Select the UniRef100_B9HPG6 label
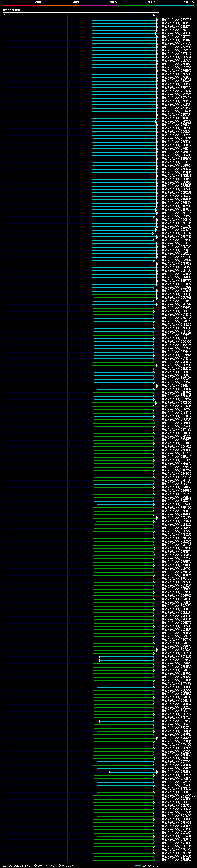This screenshot has height=868, width=197. click(x=177, y=84)
